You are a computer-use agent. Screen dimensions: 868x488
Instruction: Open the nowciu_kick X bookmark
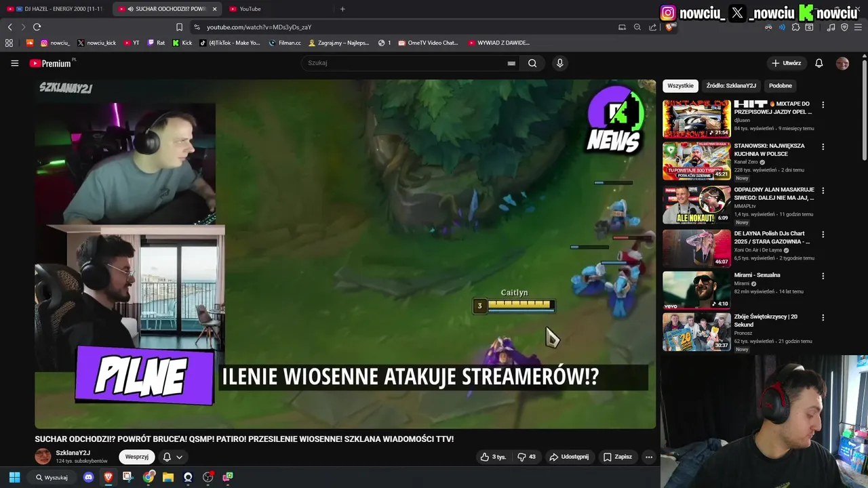96,43
